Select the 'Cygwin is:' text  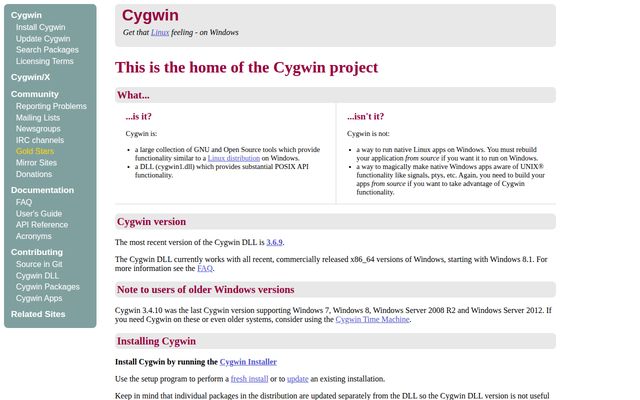(141, 134)
